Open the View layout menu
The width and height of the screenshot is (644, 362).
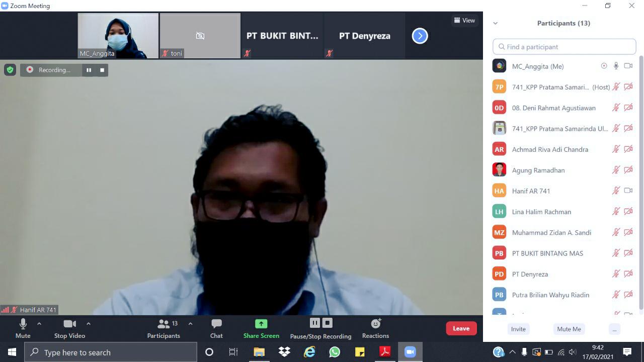[464, 21]
